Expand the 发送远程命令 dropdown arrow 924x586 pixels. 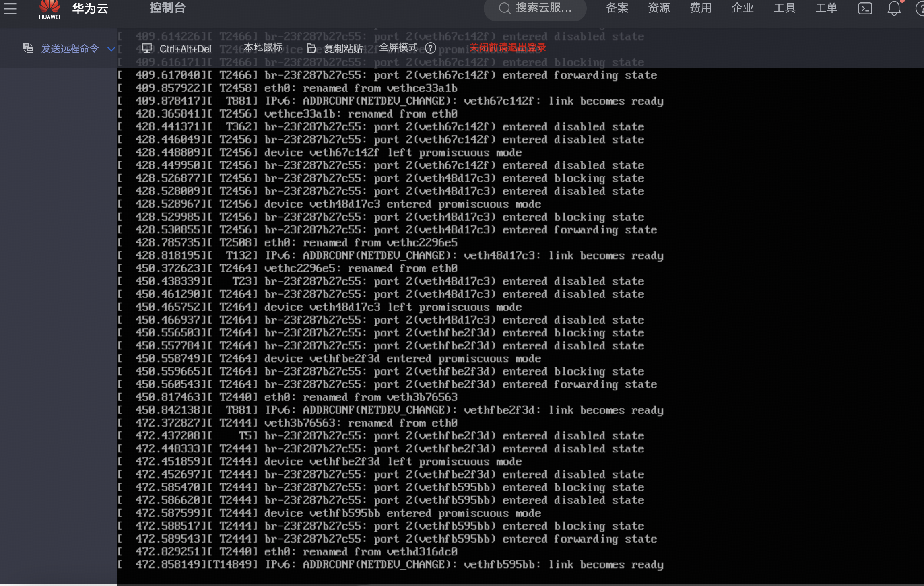coord(111,49)
